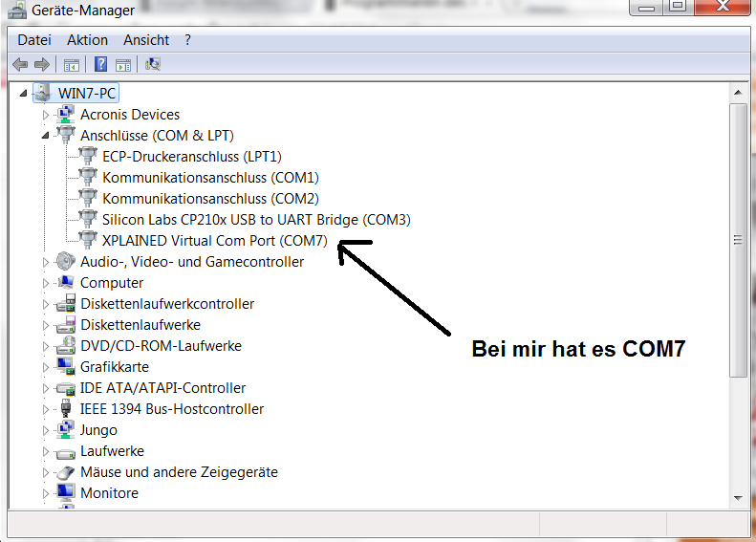
Task: Expand the Diskettenlaufwerkcontroller node
Action: click(x=46, y=304)
